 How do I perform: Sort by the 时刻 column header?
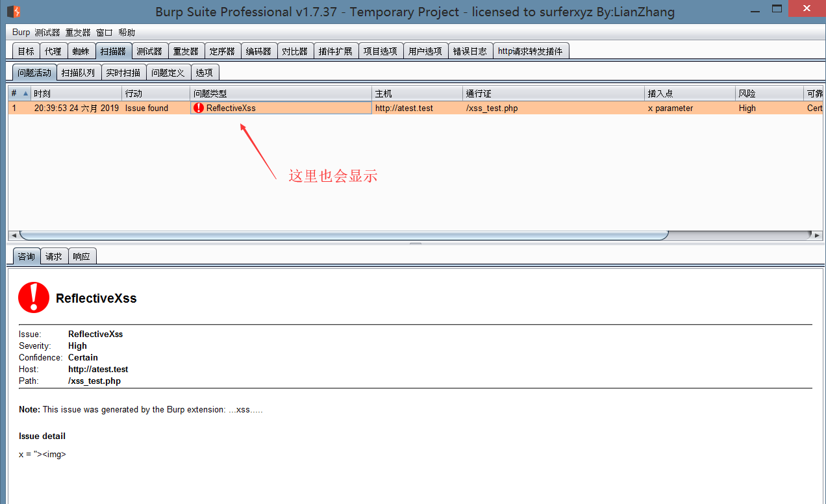pos(77,94)
